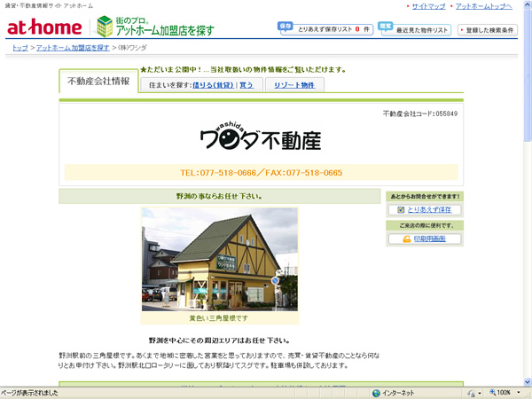Open the 登録した検索条件 button

(x=489, y=29)
